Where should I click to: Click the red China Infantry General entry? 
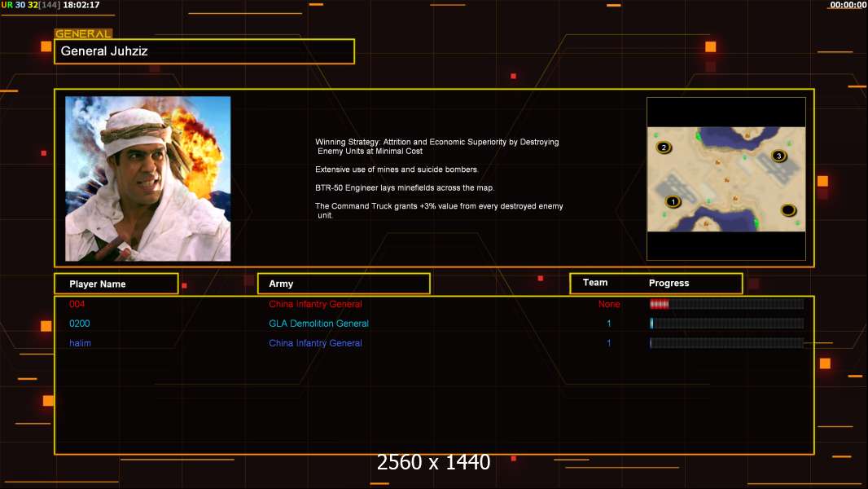click(316, 304)
